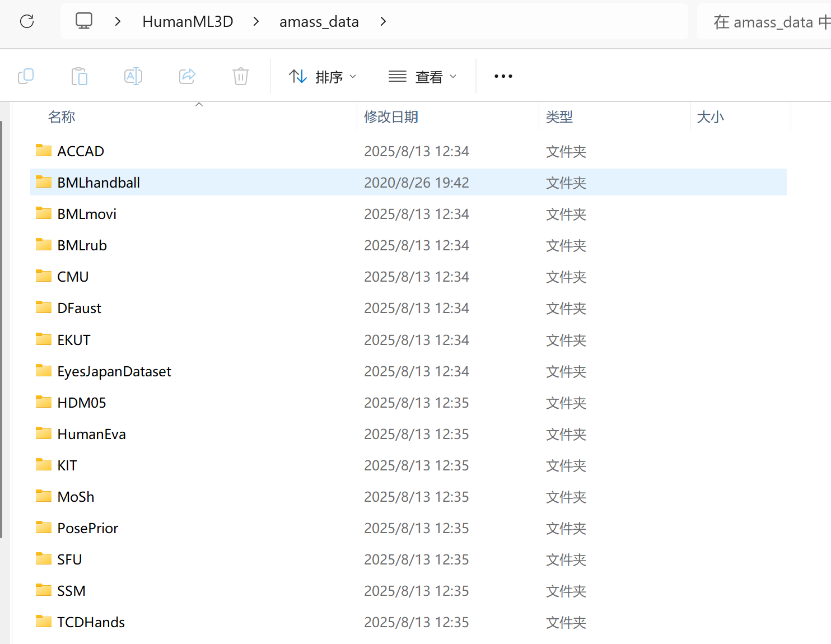Sort files by 名称 column header

(x=61, y=116)
